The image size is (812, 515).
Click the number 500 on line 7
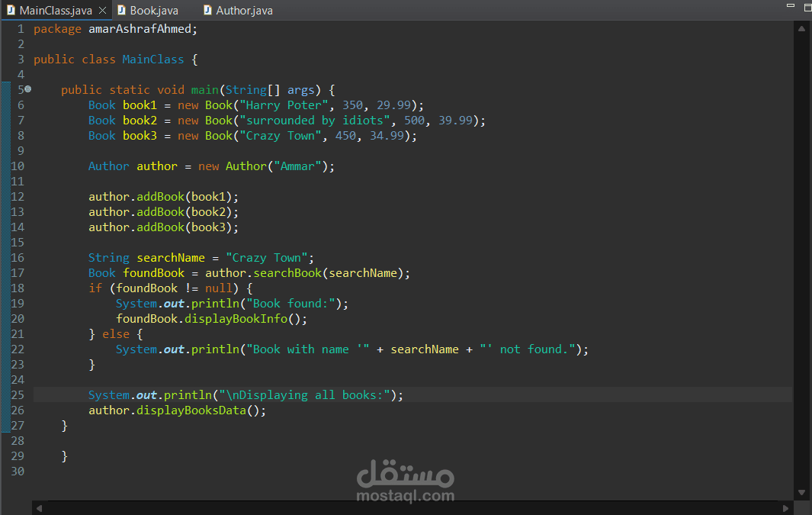(x=414, y=121)
